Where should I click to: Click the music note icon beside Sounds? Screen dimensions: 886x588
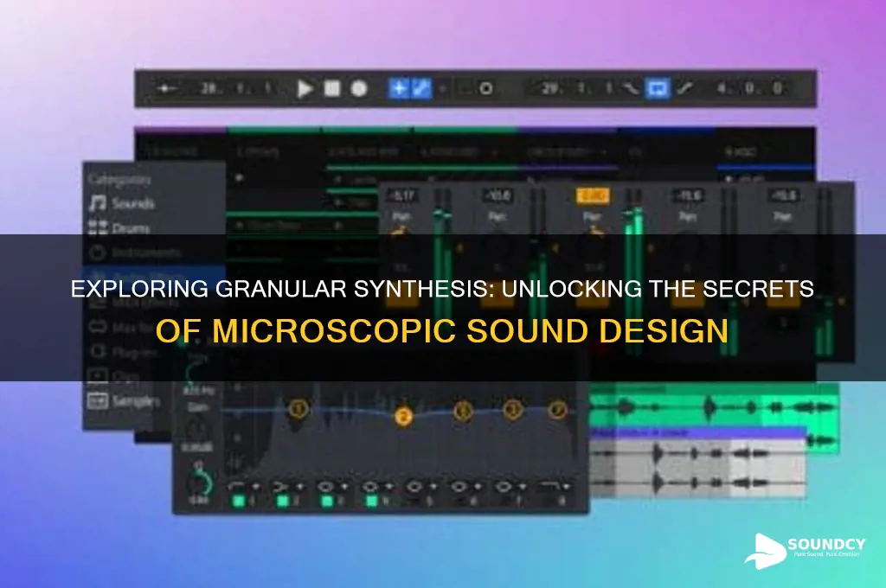click(97, 203)
